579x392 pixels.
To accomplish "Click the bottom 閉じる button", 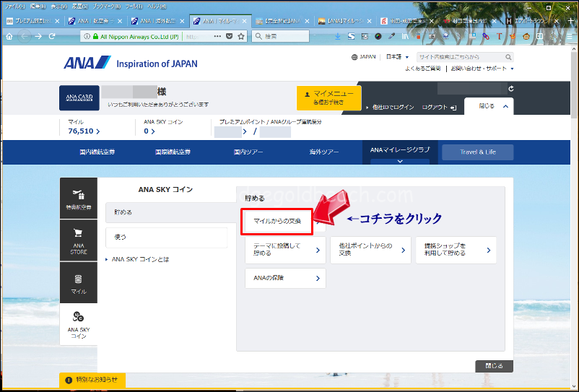I will (494, 366).
